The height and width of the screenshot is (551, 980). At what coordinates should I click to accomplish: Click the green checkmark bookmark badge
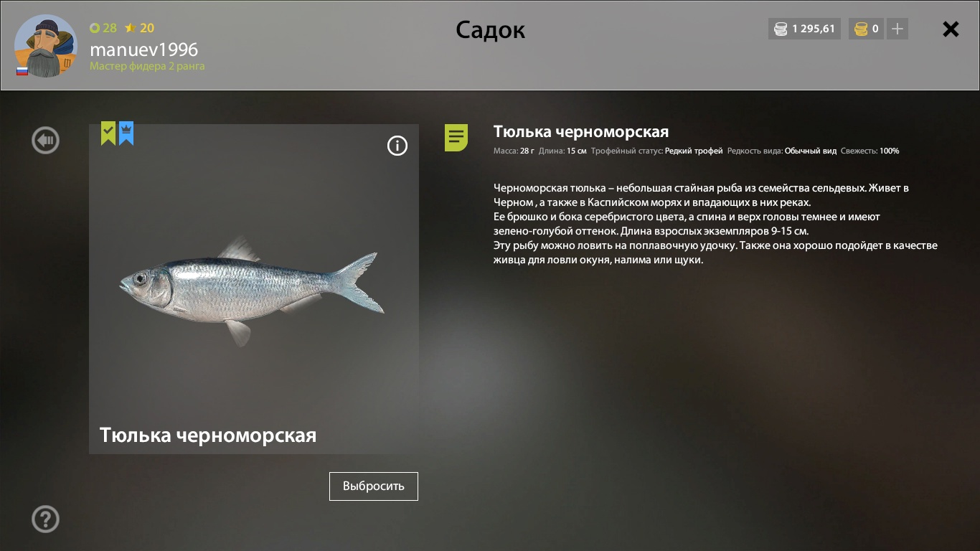pos(108,133)
